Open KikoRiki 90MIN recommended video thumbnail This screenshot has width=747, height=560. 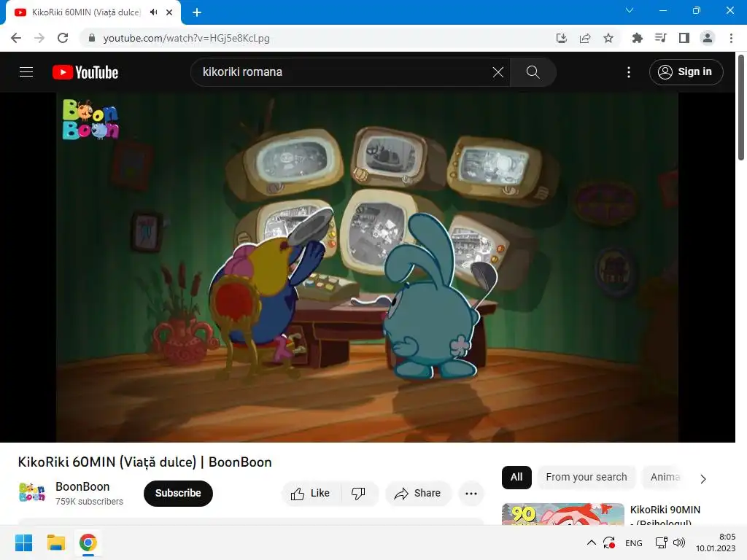(x=562, y=514)
